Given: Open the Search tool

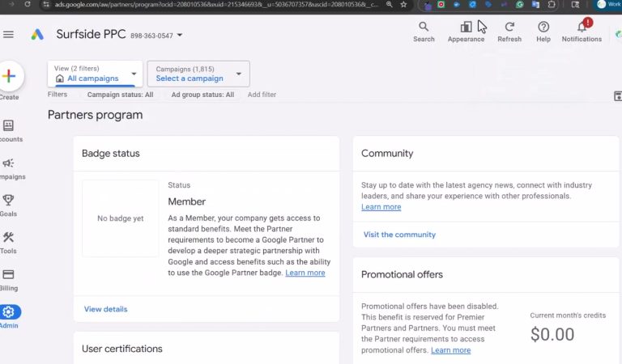Looking at the screenshot, I should click(424, 32).
